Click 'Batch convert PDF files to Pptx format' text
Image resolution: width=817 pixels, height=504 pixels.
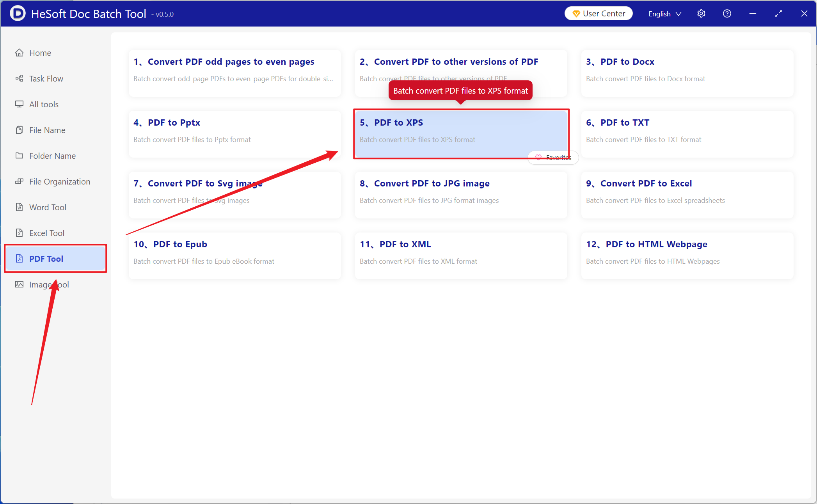tap(192, 139)
